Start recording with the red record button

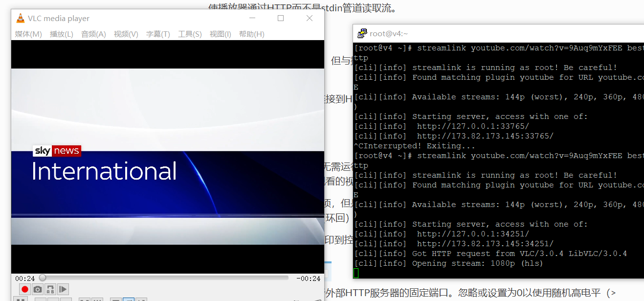click(x=25, y=289)
